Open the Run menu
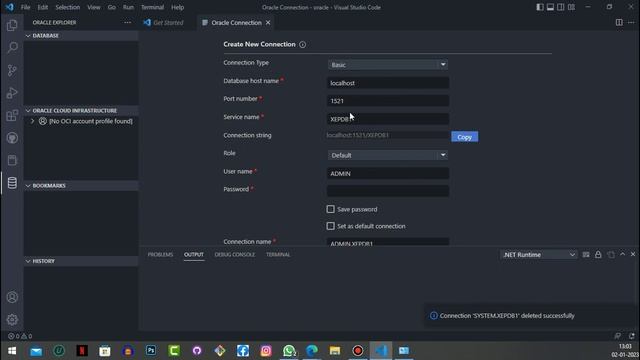The height and width of the screenshot is (360, 640). point(128,7)
